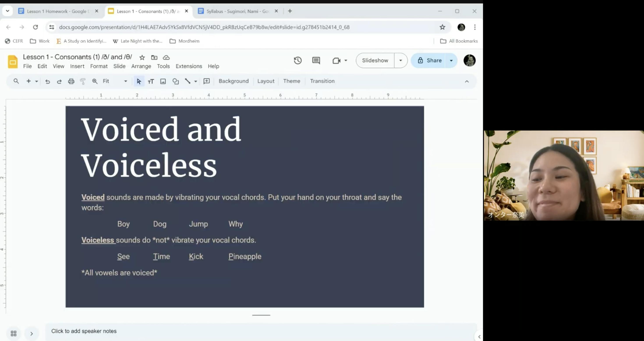Click the Transition button
The image size is (644, 341).
point(322,81)
